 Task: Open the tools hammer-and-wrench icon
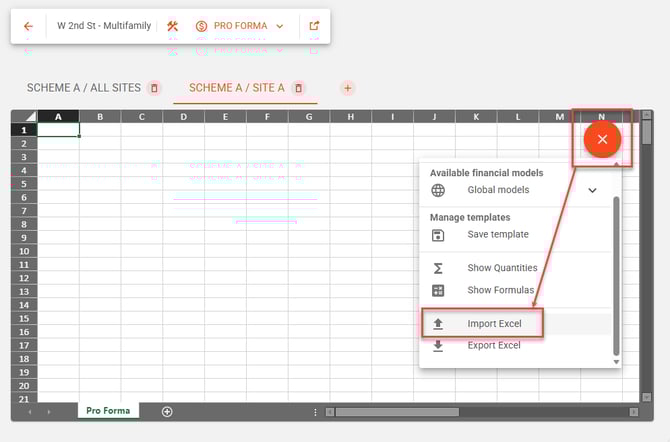click(172, 26)
